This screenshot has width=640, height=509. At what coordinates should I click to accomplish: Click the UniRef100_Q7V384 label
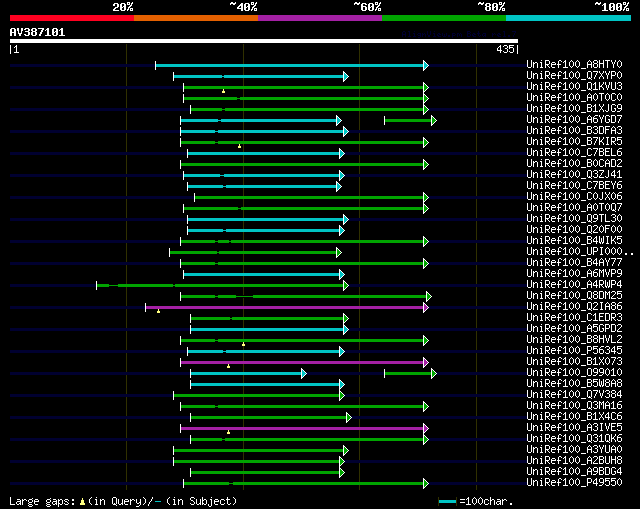click(x=574, y=395)
